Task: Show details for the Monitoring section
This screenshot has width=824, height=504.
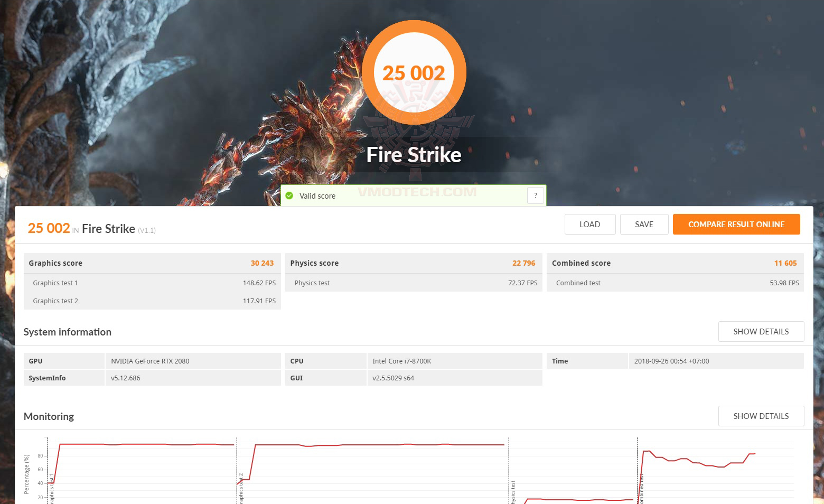Action: [x=761, y=416]
